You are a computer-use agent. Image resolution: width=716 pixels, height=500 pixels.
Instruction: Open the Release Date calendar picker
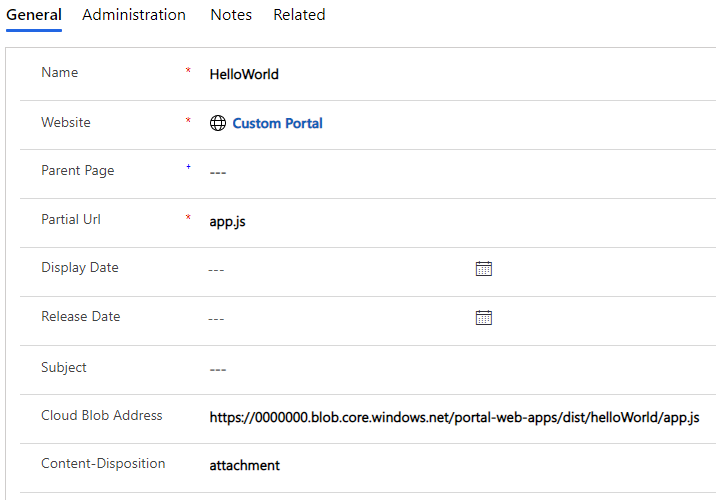484,317
